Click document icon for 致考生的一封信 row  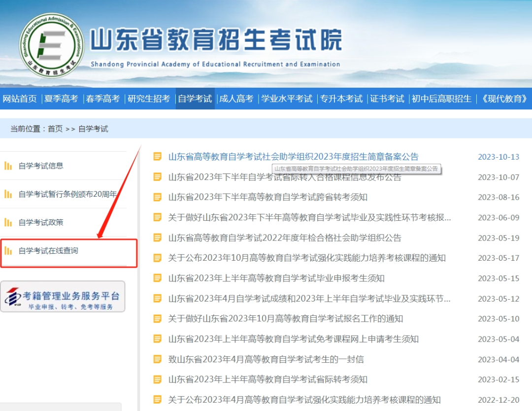(158, 359)
